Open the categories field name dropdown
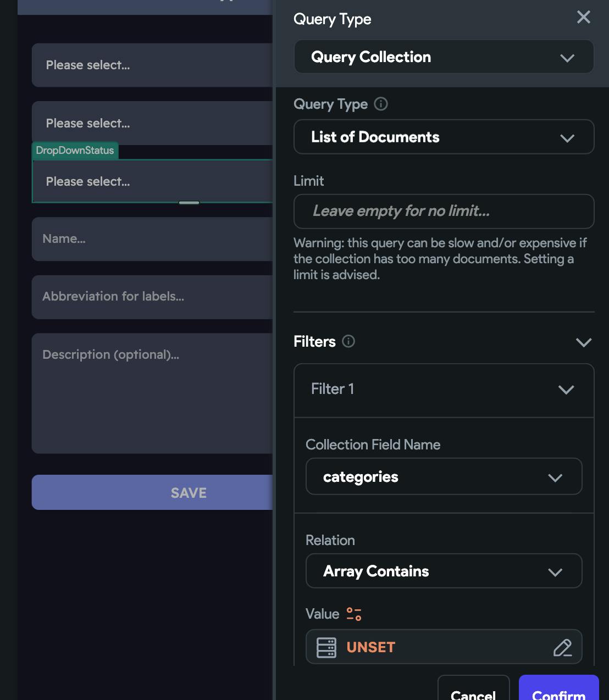609x700 pixels. point(444,477)
